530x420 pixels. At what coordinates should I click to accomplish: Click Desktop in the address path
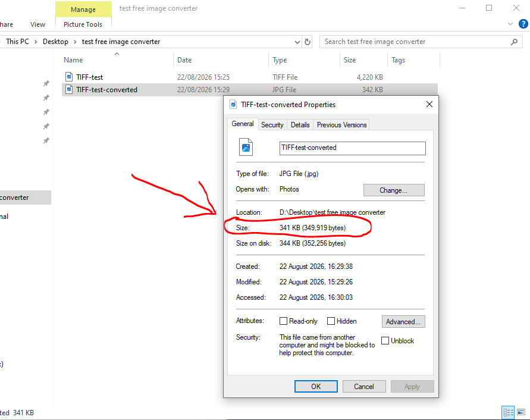pyautogui.click(x=55, y=42)
